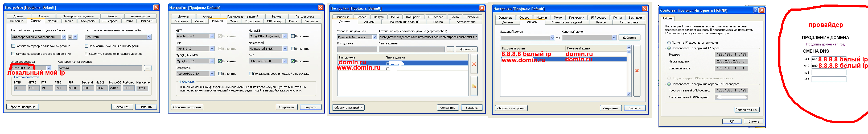Click the empty ns3 input field
The height and width of the screenshot is (134, 868).
coord(829,73)
